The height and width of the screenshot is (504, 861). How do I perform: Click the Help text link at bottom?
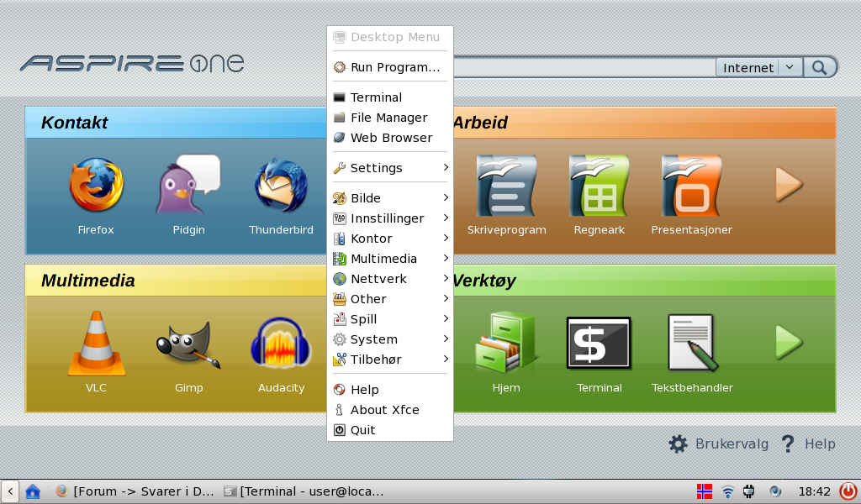[x=820, y=444]
